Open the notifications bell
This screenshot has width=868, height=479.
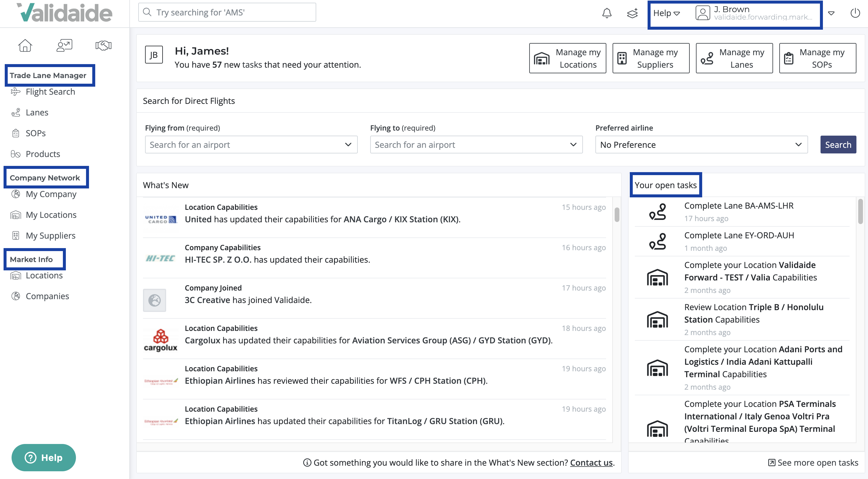[607, 13]
